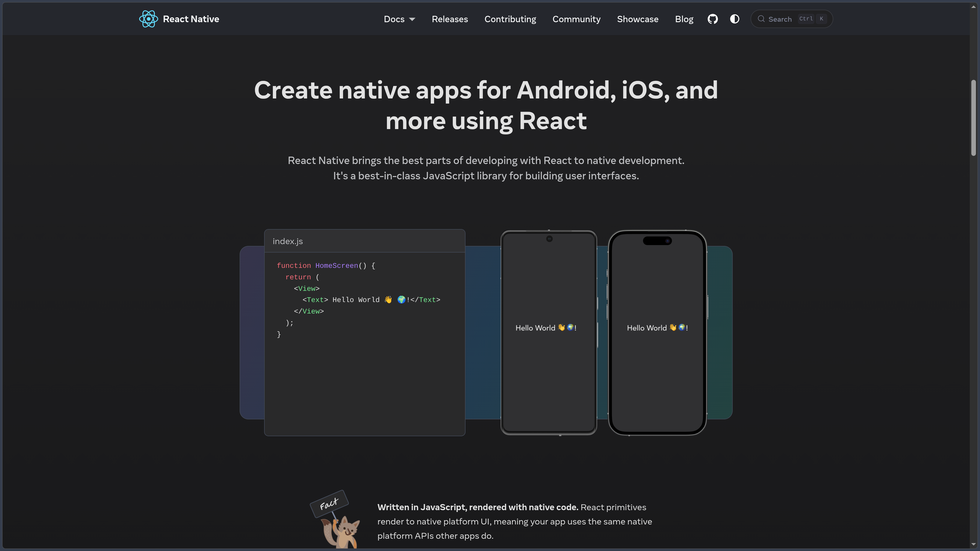
Task: Click the scrollbar down arrow
Action: (973, 545)
